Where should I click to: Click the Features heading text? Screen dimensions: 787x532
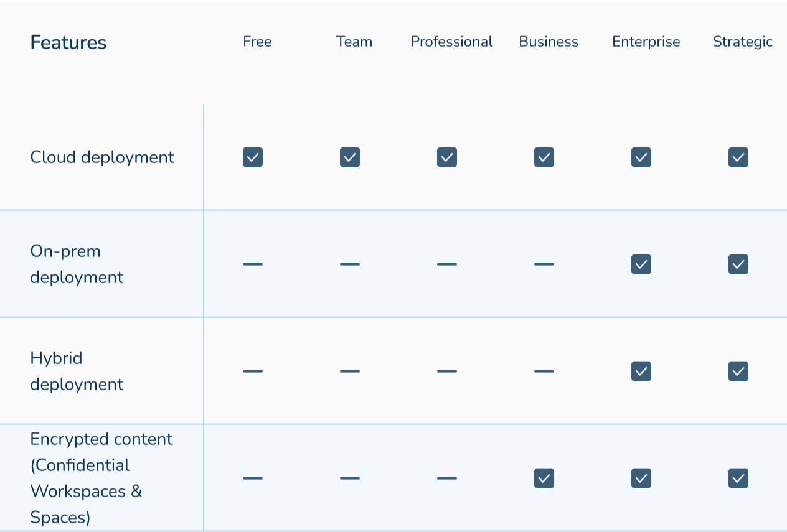(68, 43)
